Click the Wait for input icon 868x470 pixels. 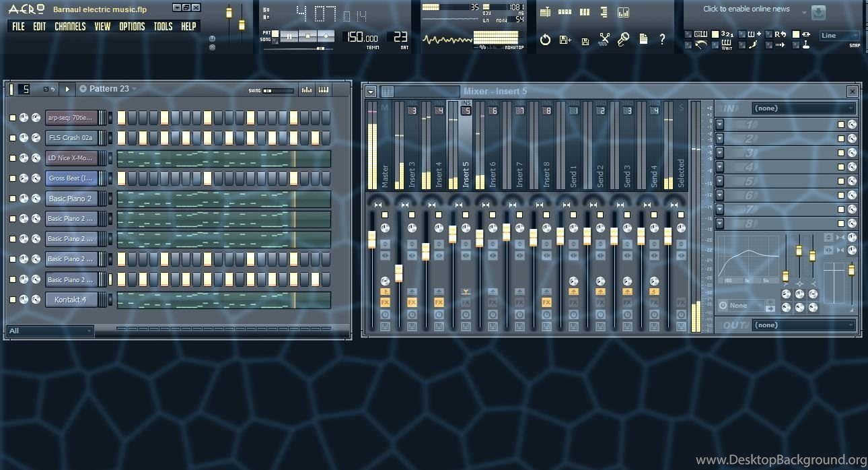[x=727, y=46]
